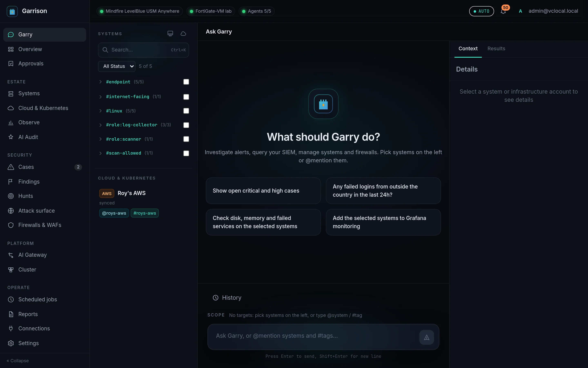
Task: Click the '5 of 5' systems count
Action: pos(145,66)
